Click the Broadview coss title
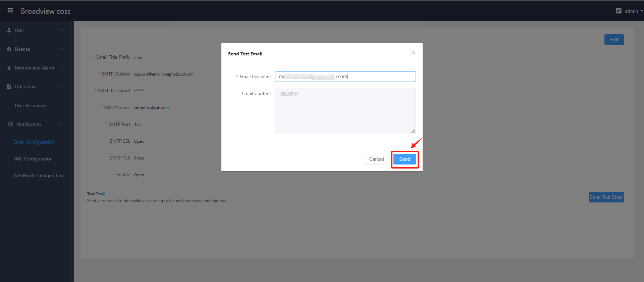Image resolution: width=644 pixels, height=282 pixels. [x=46, y=11]
